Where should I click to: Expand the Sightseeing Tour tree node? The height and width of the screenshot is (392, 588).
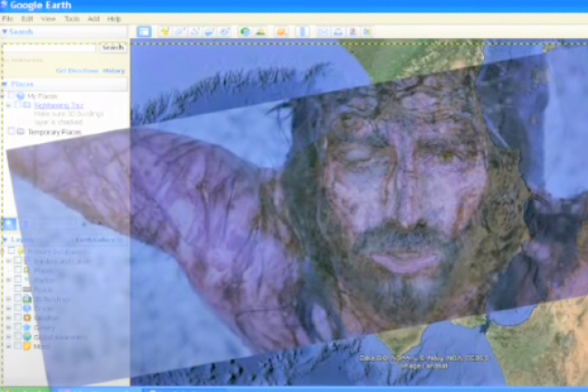pos(7,105)
